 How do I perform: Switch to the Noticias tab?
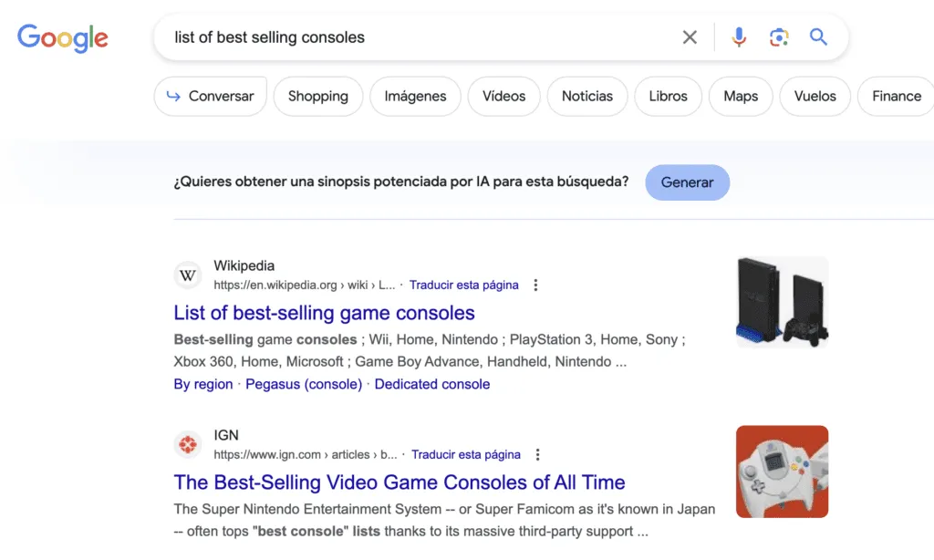point(586,96)
